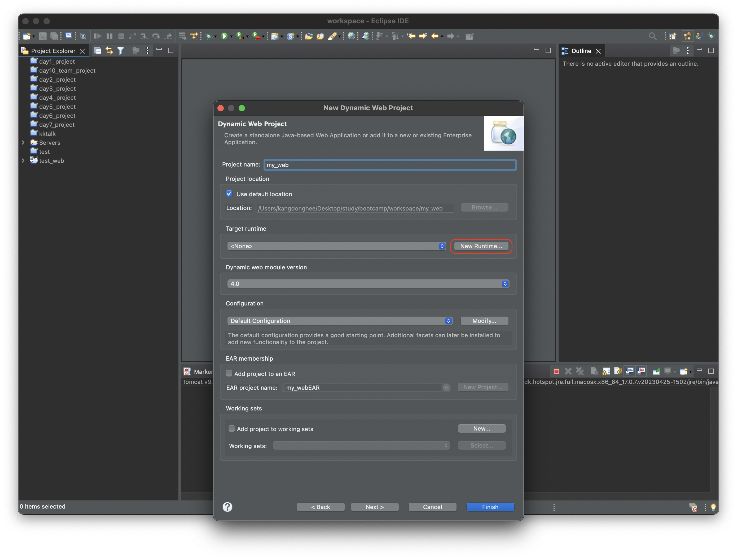Viewport: 737px width, 560px height.
Task: Click the Debug bug toolbar icon
Action: (209, 36)
